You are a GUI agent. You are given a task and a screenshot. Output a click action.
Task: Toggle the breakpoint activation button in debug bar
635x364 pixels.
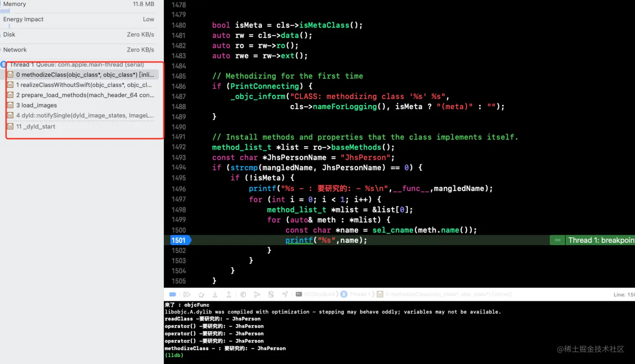coord(173,294)
